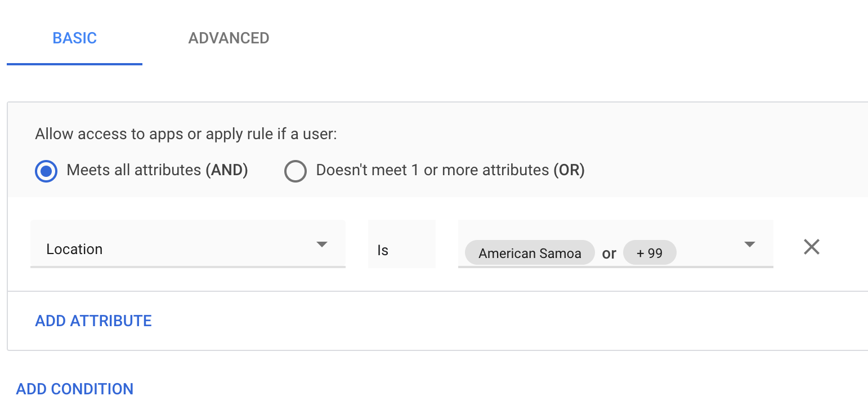
Task: Click the blue underline beneath the BASIC tab
Action: pos(74,64)
